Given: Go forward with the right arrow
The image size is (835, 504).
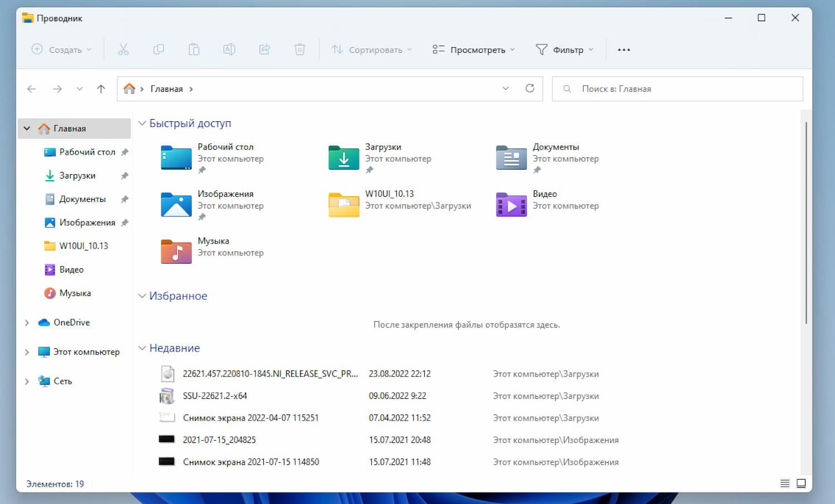Looking at the screenshot, I should pos(57,89).
